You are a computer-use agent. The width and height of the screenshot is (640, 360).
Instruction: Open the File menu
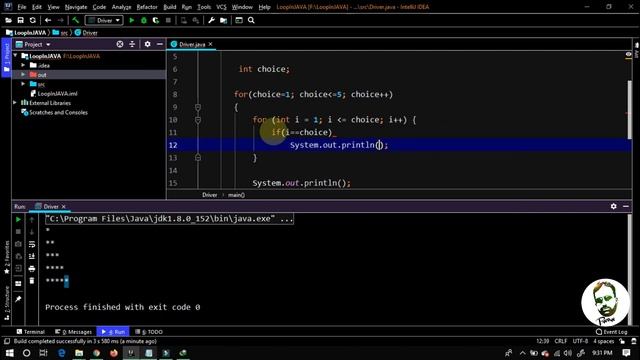(x=22, y=7)
